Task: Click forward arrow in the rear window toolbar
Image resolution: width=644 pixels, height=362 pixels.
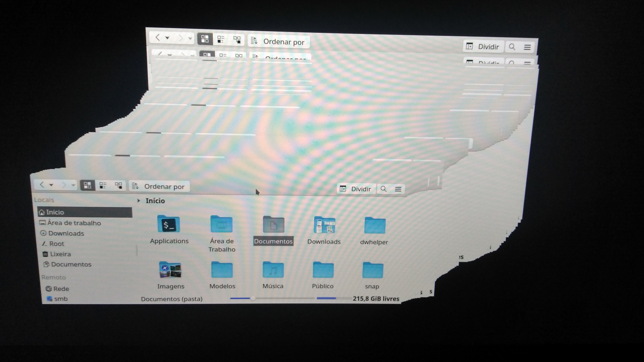Action: pyautogui.click(x=181, y=38)
